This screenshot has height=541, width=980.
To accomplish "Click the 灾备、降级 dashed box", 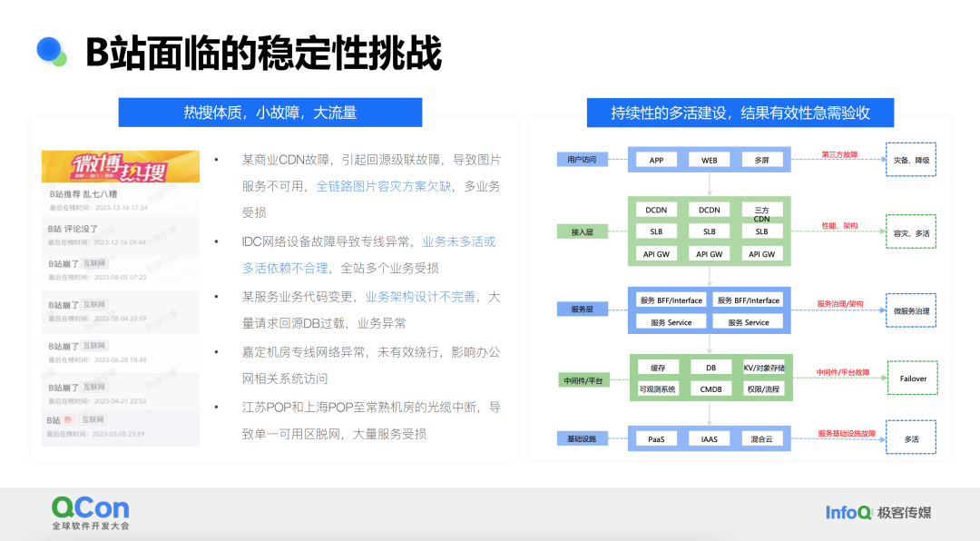I will coord(911,160).
